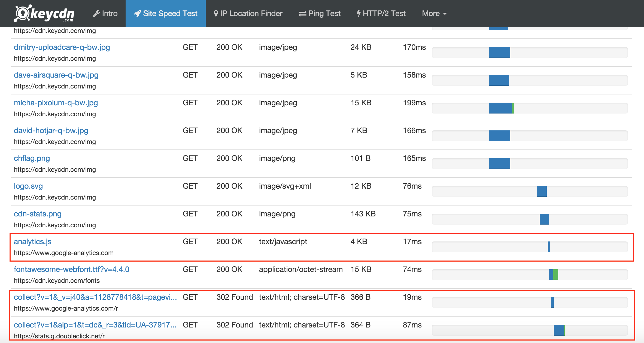Open the Intro tab

pyautogui.click(x=105, y=14)
